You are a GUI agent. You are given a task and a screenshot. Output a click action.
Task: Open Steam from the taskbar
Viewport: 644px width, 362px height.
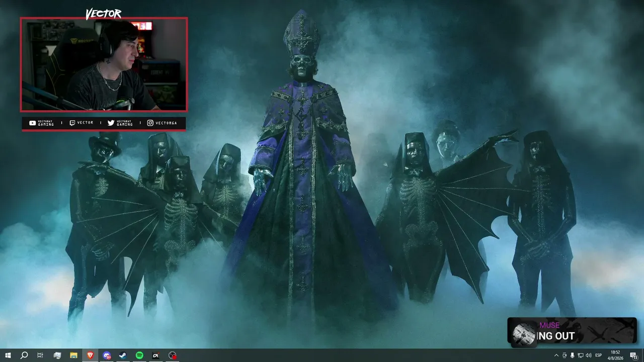(123, 355)
